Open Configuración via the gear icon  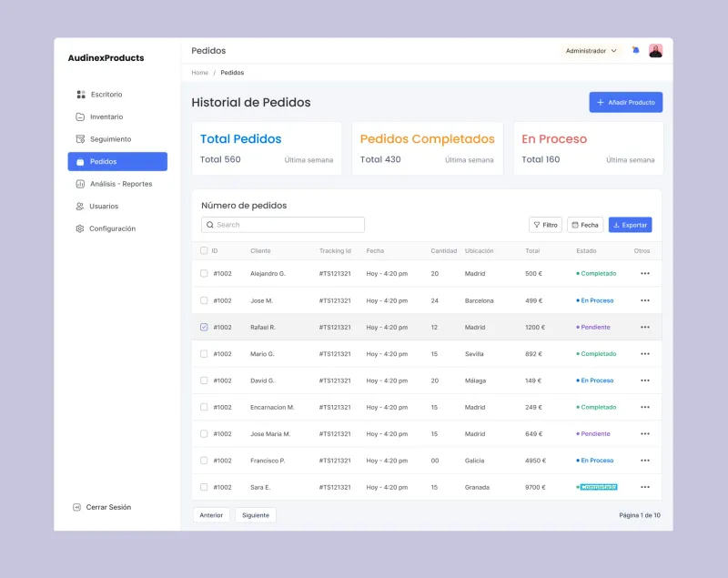80,228
